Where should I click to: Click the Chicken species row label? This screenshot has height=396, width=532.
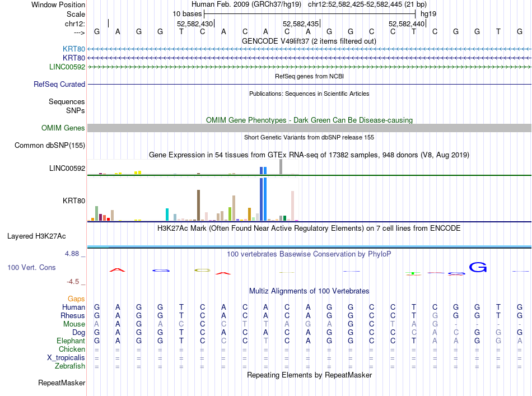(72, 349)
